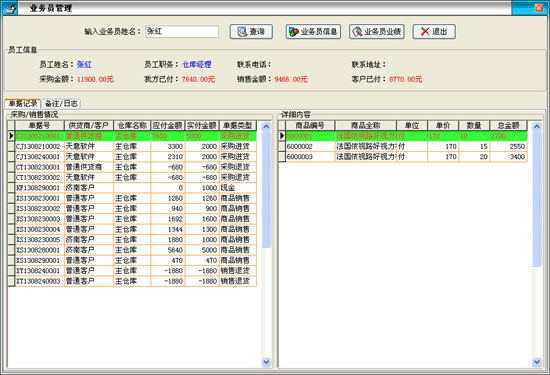Click the 实付金额 column header

point(202,126)
